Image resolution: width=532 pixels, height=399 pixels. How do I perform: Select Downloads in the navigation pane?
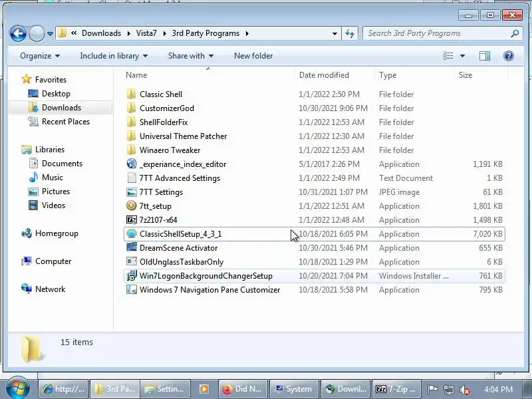pos(61,108)
